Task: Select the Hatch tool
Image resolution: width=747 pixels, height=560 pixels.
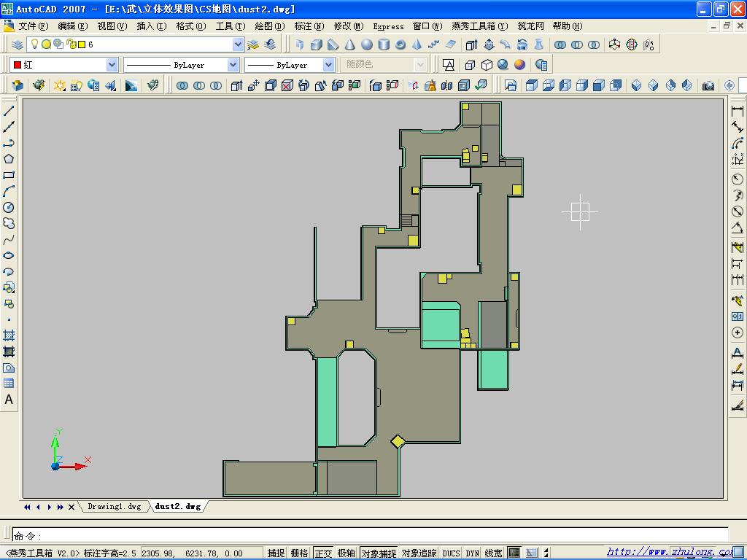Action: coord(9,335)
